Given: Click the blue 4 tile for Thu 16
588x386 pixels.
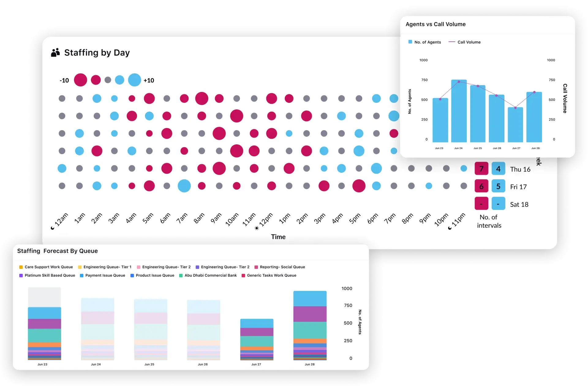Looking at the screenshot, I should point(498,169).
